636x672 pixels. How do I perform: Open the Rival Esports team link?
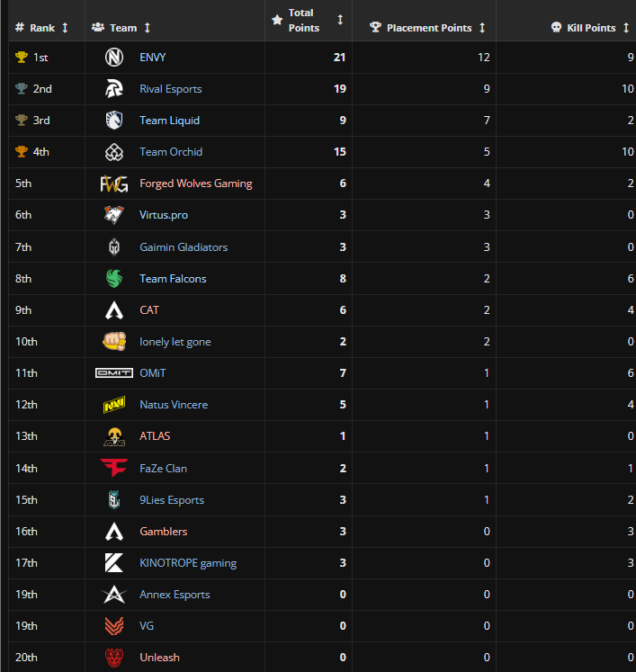(x=171, y=89)
